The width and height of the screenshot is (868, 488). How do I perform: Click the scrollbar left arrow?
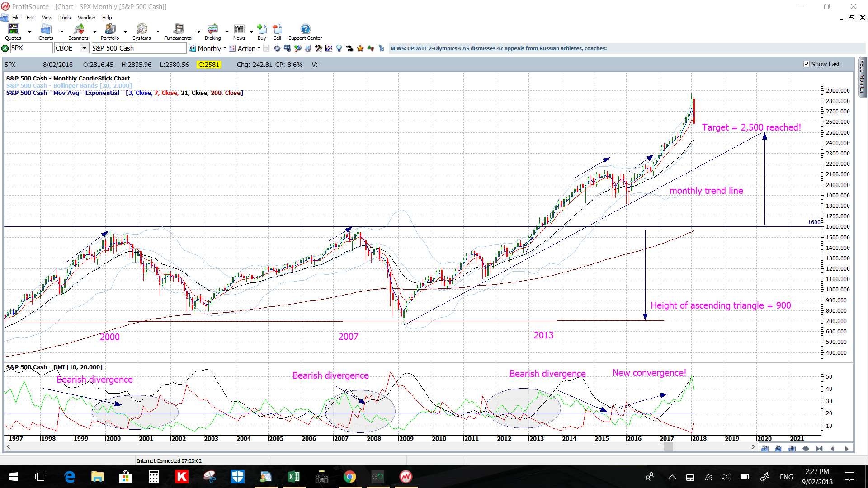(8, 447)
